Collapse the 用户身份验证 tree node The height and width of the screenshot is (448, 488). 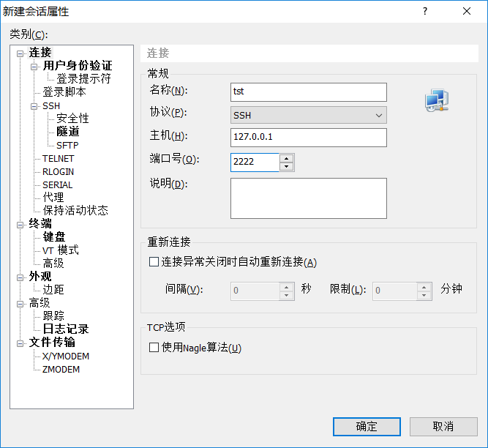34,67
